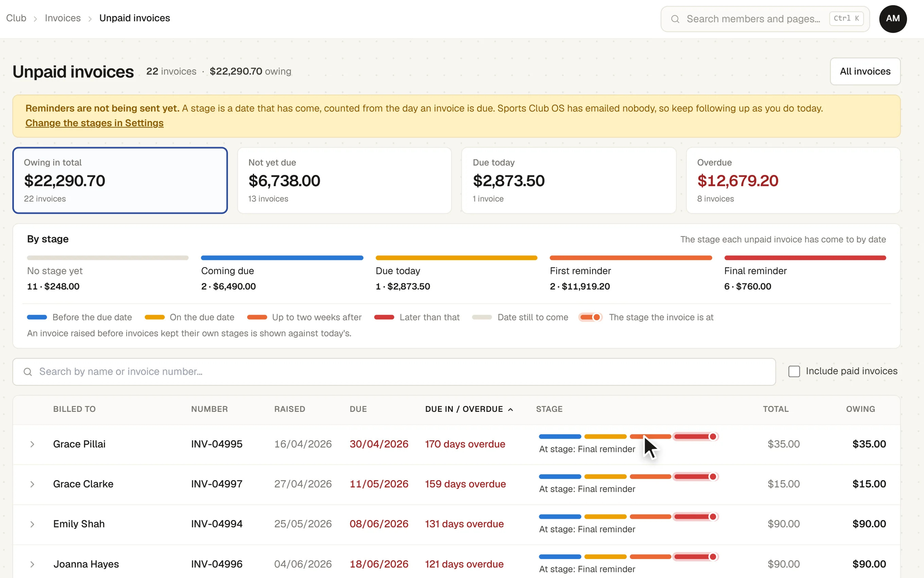The height and width of the screenshot is (578, 924).
Task: Open the Invoices breadcrumb link
Action: (63, 18)
